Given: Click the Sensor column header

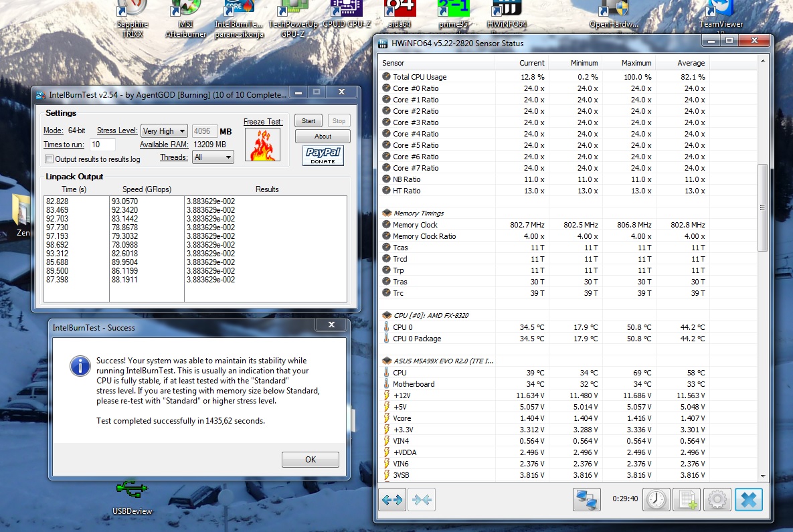Looking at the screenshot, I should click(x=436, y=63).
